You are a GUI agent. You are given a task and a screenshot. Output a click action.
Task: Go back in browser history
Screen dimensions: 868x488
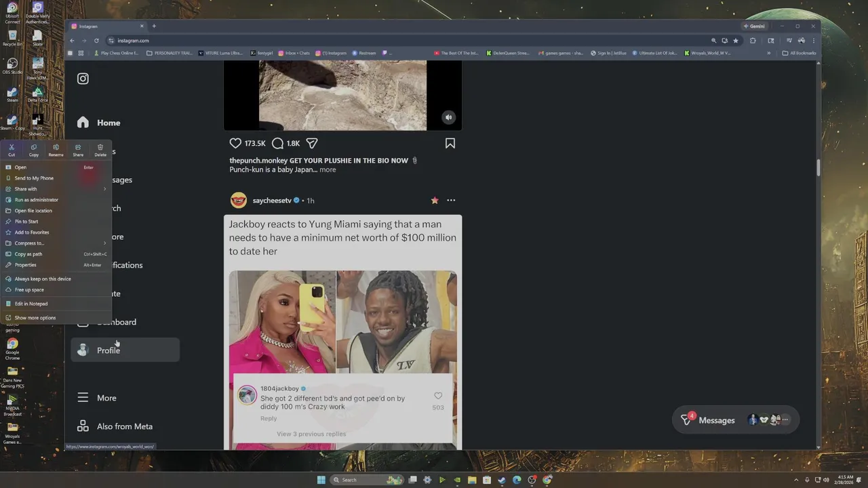coord(72,41)
